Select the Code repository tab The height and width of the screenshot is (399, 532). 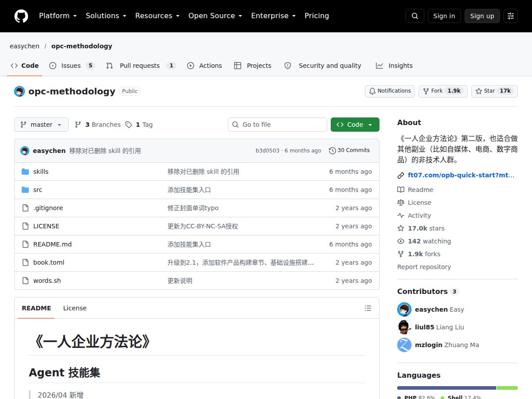pyautogui.click(x=25, y=66)
